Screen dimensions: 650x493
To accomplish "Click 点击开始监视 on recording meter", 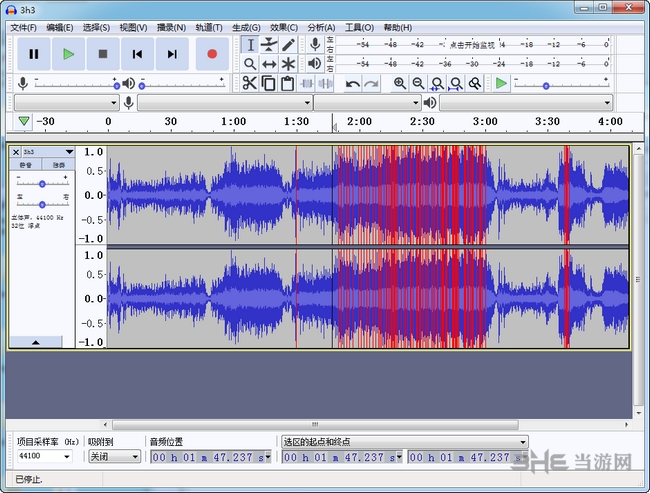I will [x=472, y=45].
